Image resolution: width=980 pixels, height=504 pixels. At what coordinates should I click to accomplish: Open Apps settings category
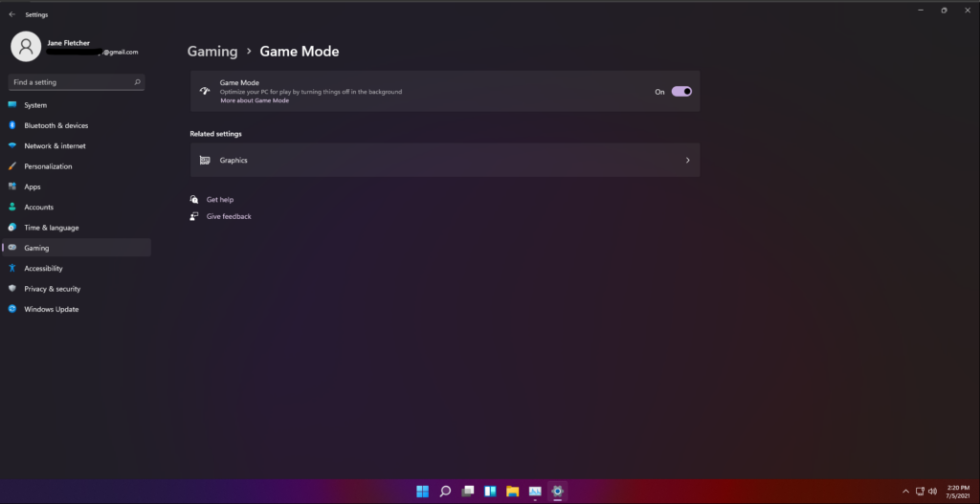point(77,186)
